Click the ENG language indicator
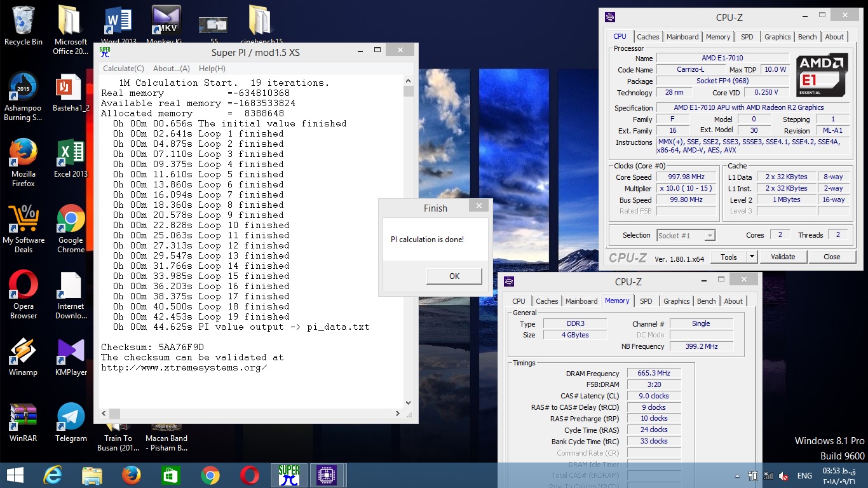This screenshot has height=488, width=868. tap(804, 476)
